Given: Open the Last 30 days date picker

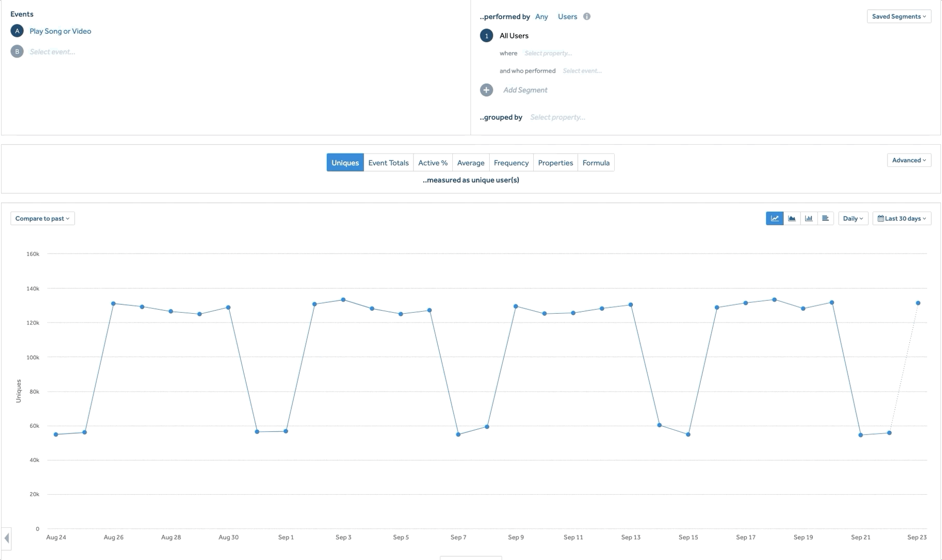Looking at the screenshot, I should click(902, 218).
